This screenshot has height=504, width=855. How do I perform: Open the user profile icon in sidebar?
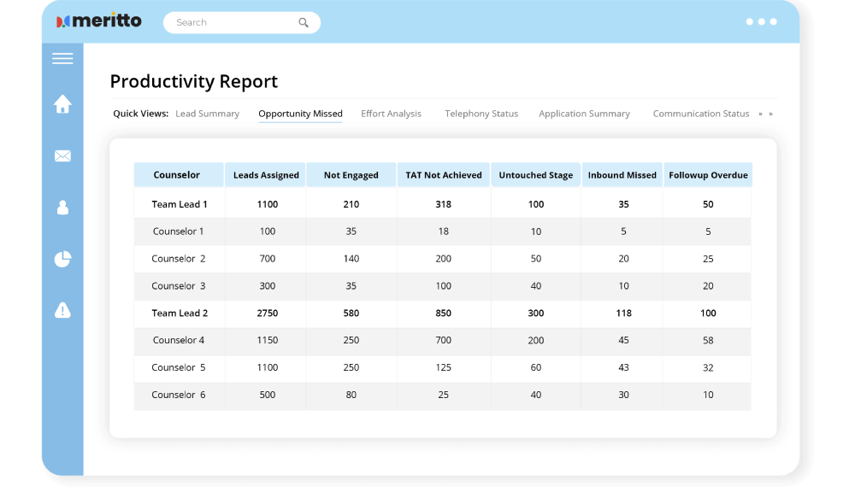coord(62,208)
